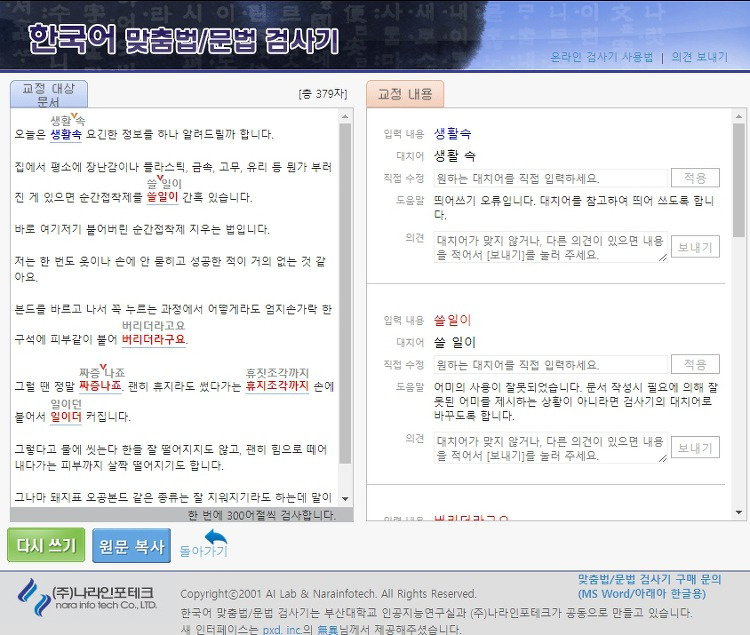
Task: Click the 한국어 맞춤법/문법 검사기 title banner
Action: pyautogui.click(x=184, y=39)
